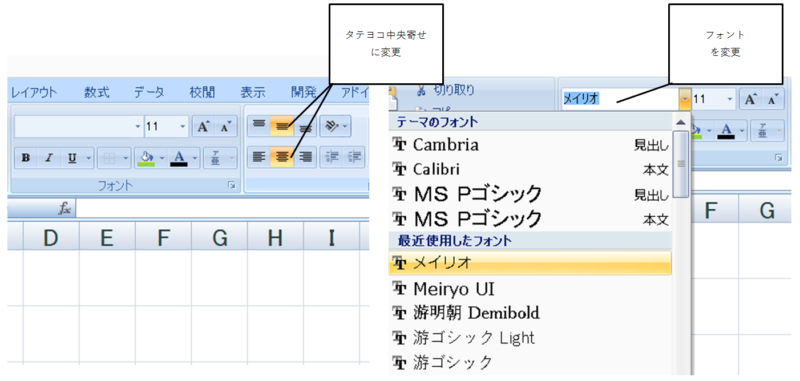Click the middle vertical align icon
Viewport: 800px width, 381px height.
click(282, 126)
